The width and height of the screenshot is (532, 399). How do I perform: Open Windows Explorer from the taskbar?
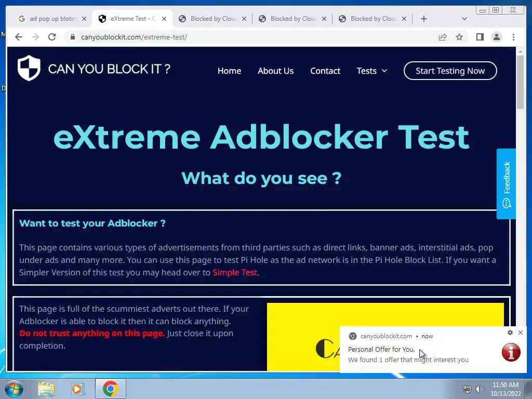46,389
